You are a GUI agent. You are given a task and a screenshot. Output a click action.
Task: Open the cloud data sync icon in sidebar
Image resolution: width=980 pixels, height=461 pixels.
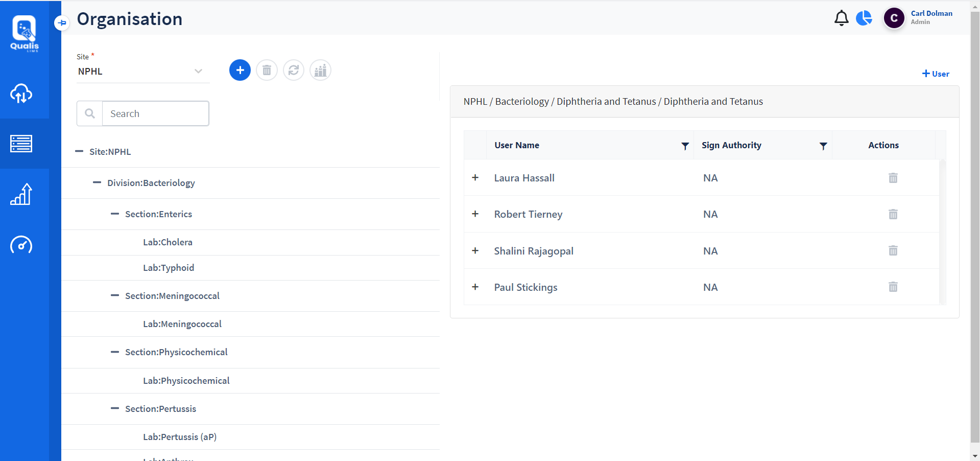tap(21, 94)
